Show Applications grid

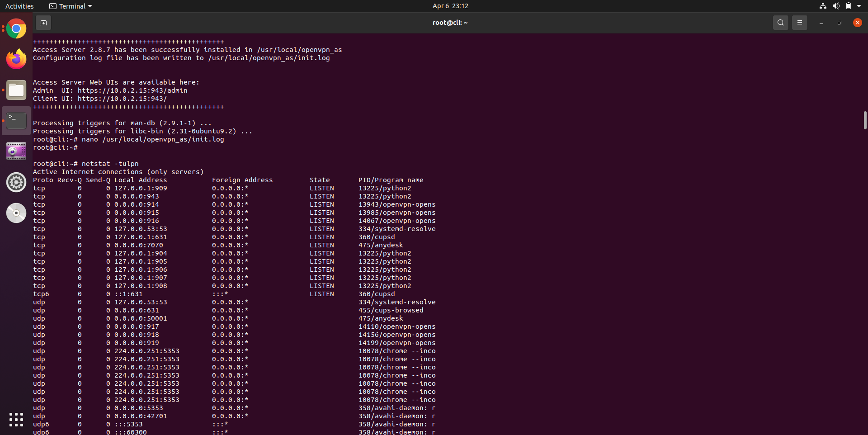point(16,419)
